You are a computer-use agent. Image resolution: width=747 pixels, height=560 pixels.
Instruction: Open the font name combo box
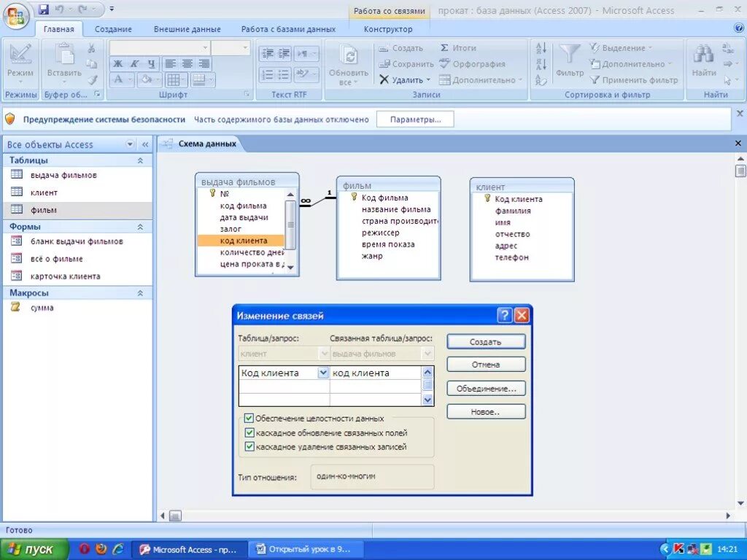click(x=159, y=47)
